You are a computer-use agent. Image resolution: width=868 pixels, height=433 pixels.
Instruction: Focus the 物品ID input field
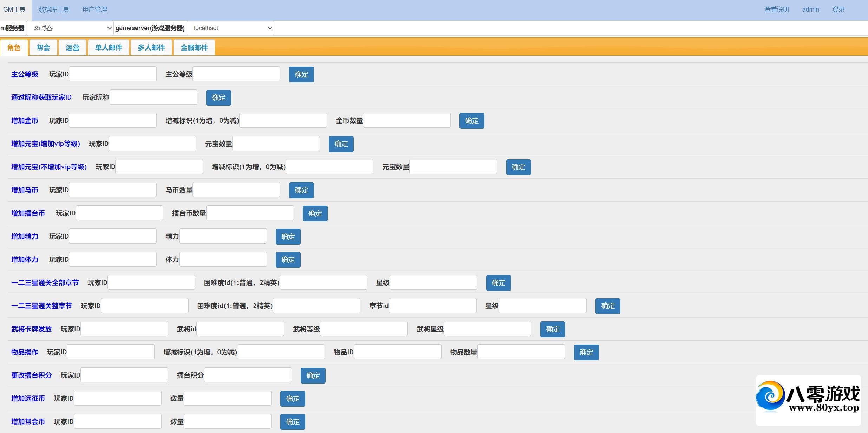tap(398, 352)
